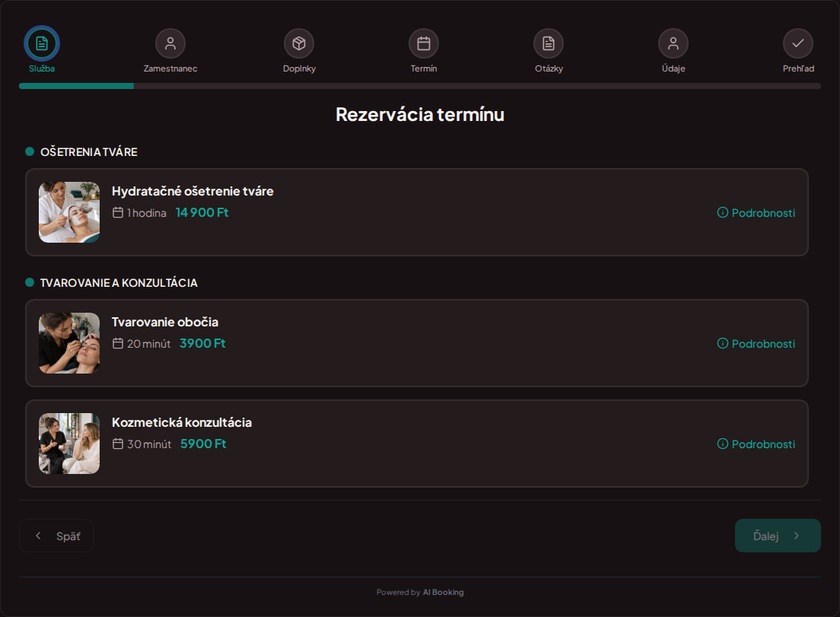Image resolution: width=840 pixels, height=617 pixels.
Task: Click info icon beside Hydratačné ošetrenie Podrobnosti
Action: 723,212
